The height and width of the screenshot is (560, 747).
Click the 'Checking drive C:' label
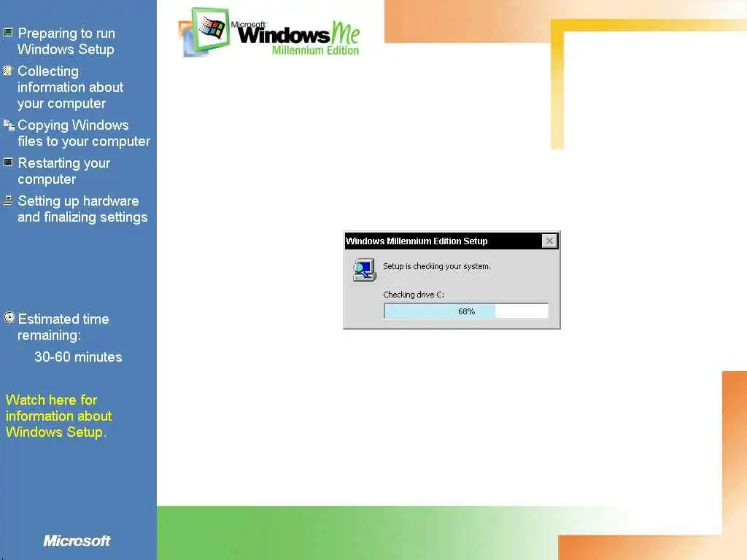(414, 295)
